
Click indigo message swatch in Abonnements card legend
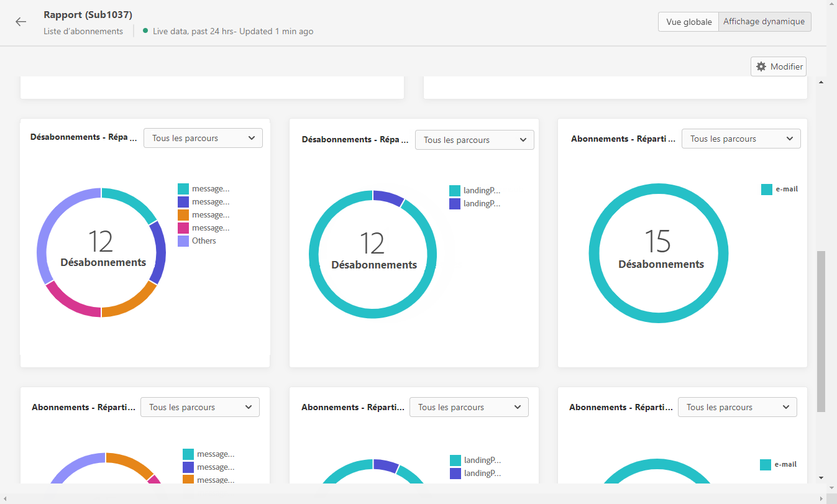[x=188, y=467]
